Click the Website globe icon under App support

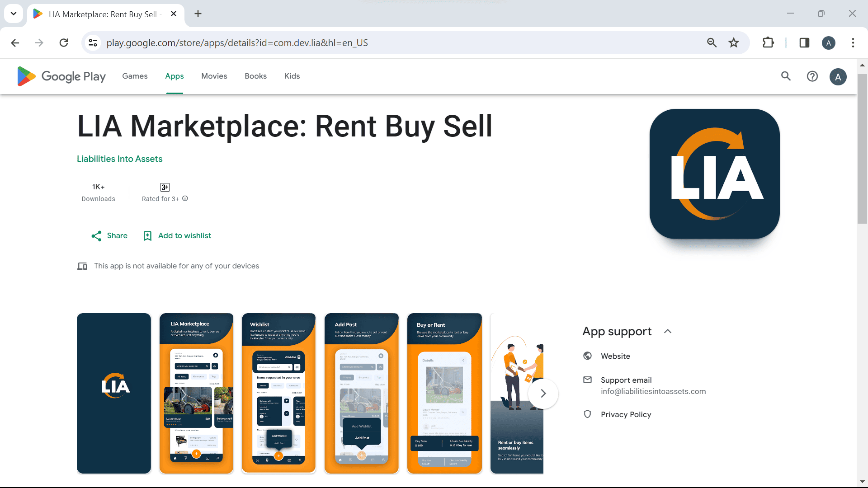[x=587, y=356]
